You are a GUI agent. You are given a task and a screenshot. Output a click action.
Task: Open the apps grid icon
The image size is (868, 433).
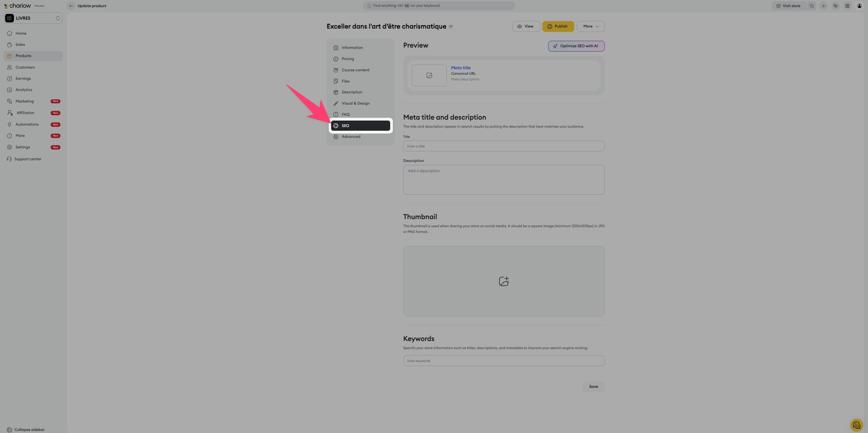[x=847, y=6]
